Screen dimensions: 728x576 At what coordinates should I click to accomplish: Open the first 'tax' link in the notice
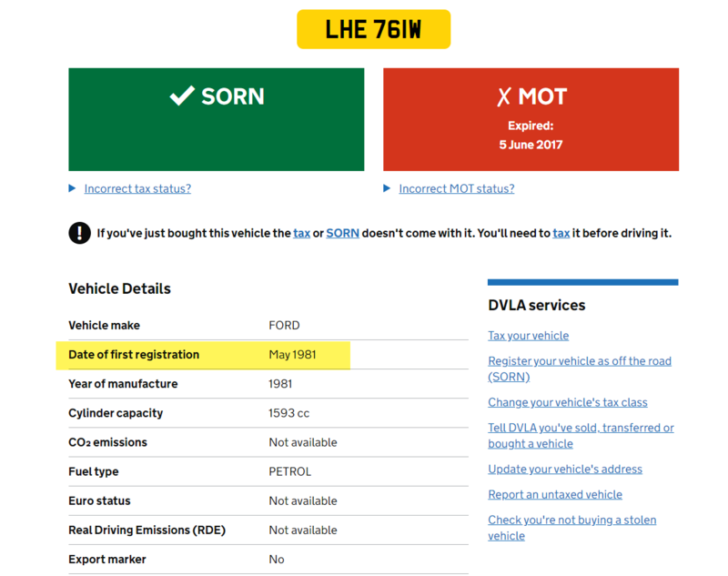tap(301, 233)
